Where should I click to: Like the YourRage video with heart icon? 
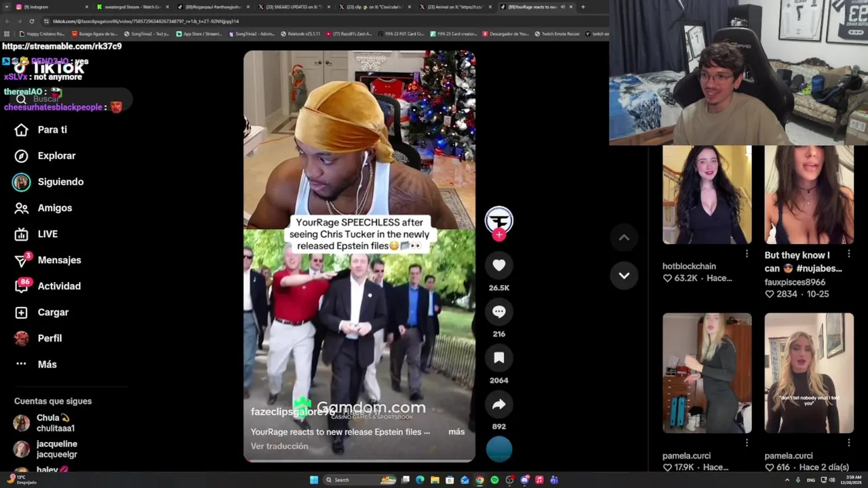(x=499, y=266)
